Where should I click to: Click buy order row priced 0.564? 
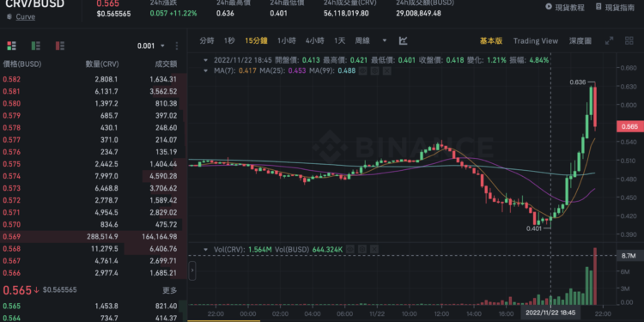click(94, 318)
